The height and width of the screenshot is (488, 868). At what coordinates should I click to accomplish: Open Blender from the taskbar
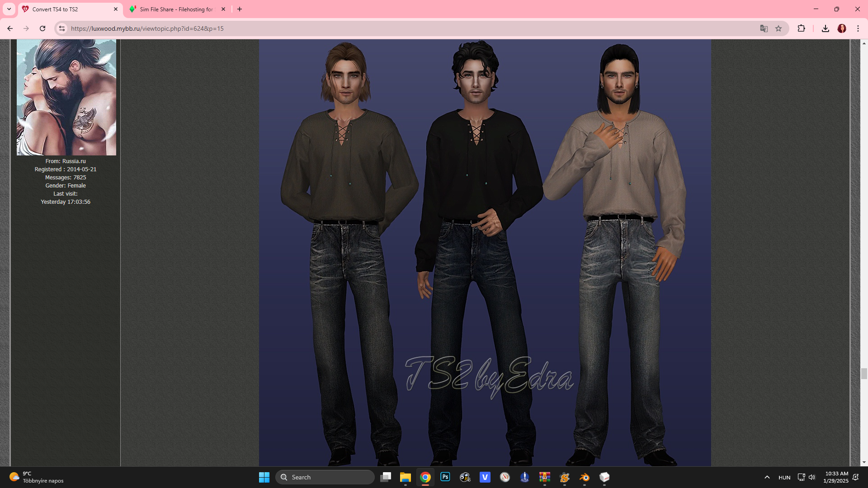click(585, 477)
